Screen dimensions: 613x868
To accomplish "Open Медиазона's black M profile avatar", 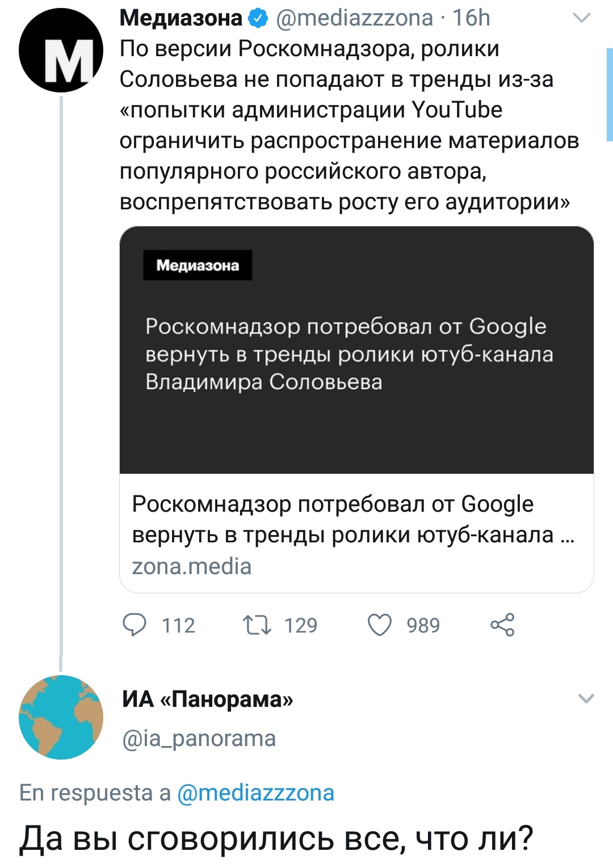I will point(61,50).
